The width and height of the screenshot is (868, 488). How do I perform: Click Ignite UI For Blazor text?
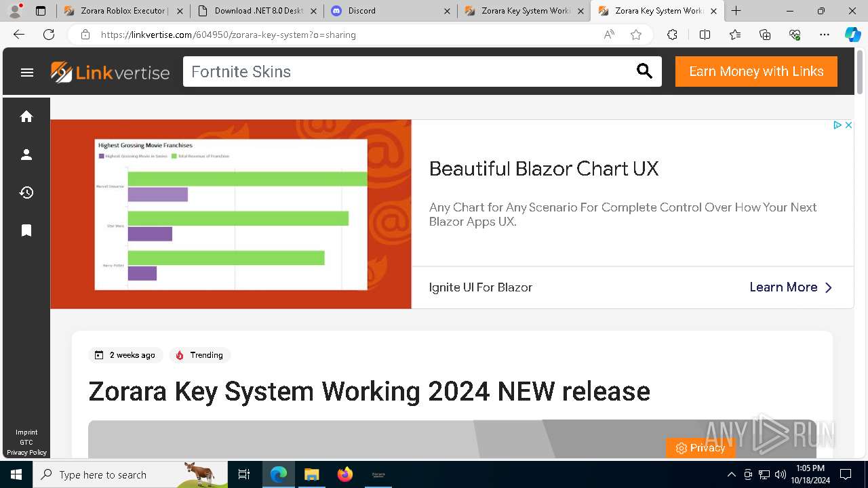[480, 287]
